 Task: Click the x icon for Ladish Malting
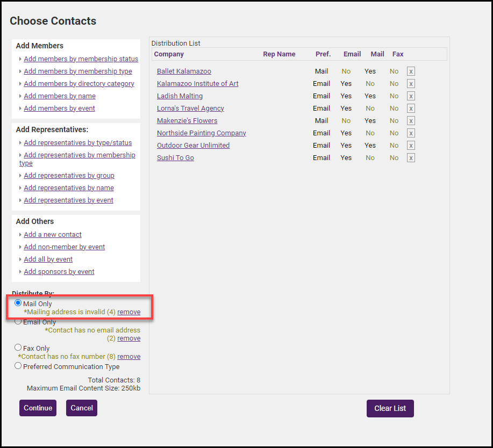coord(411,96)
